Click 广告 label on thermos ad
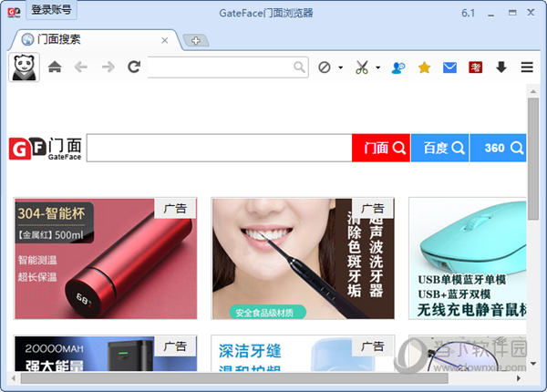 click(175, 209)
